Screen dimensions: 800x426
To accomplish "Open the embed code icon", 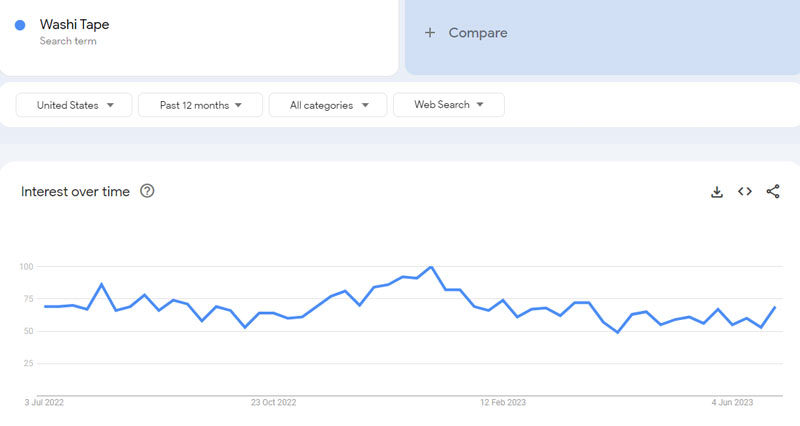I will (x=745, y=192).
